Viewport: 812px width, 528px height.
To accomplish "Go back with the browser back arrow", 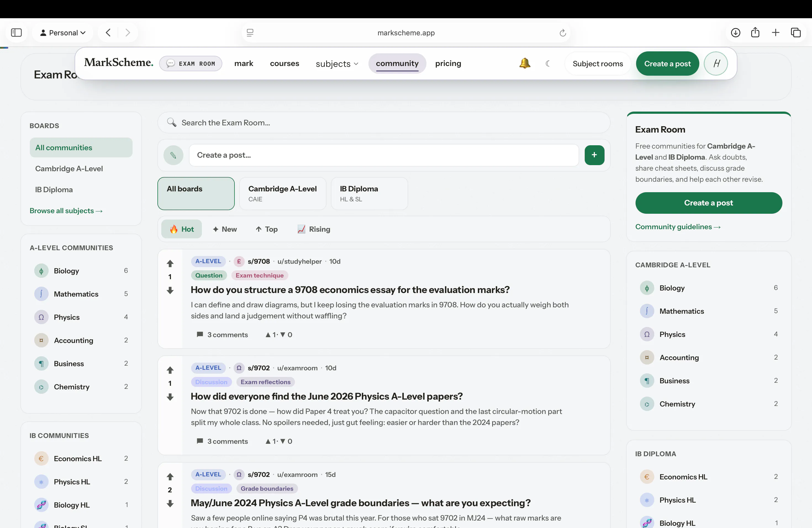I will 108,32.
